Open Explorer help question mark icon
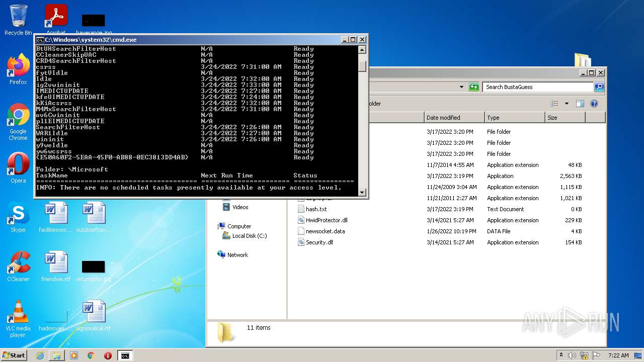This screenshot has width=644, height=362. point(594,104)
